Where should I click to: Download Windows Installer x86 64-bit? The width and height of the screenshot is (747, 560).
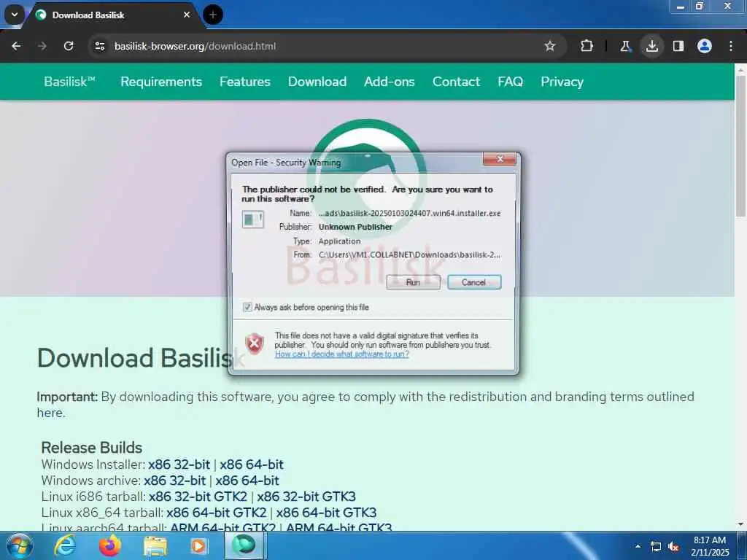(252, 464)
